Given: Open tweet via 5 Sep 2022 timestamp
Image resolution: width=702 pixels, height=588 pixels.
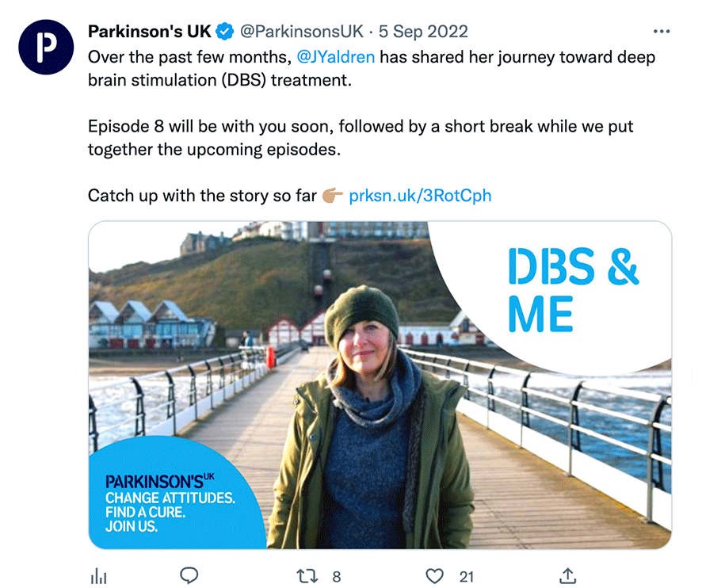Looking at the screenshot, I should click(423, 32).
